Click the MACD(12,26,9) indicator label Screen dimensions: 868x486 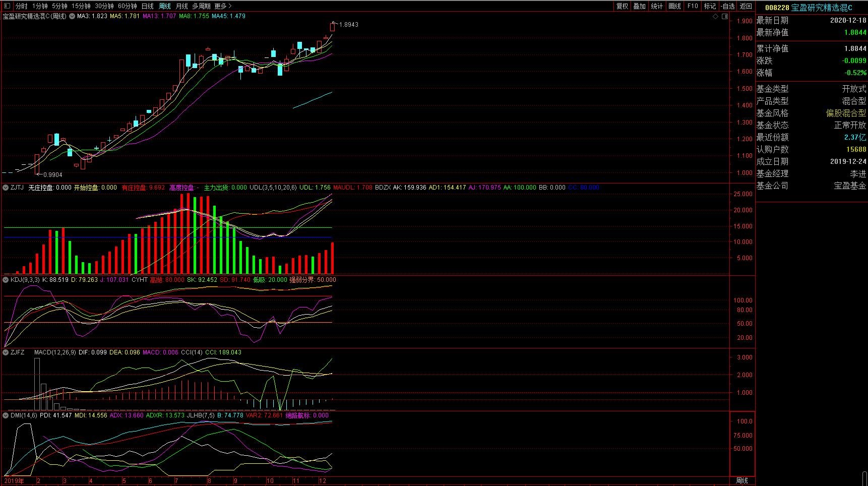[55, 352]
